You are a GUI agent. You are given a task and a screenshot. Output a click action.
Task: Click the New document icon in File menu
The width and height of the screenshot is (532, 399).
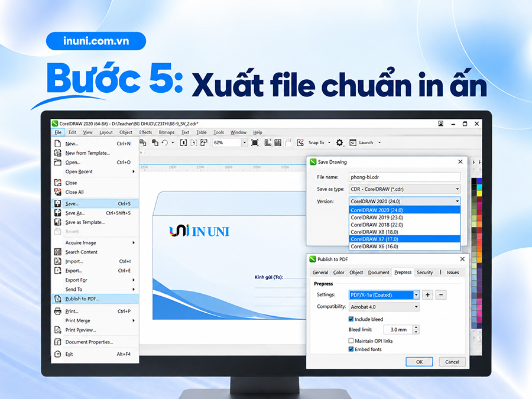point(58,144)
